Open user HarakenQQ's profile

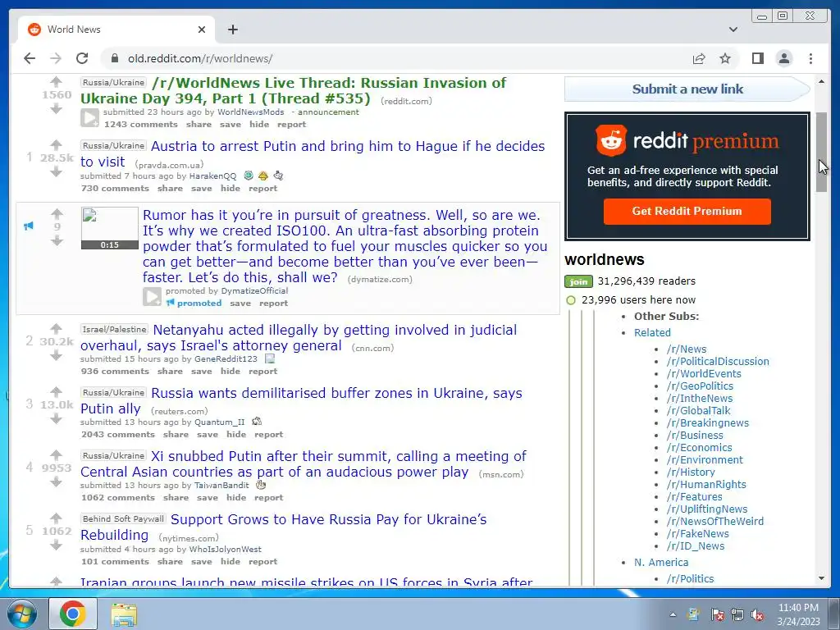(212, 176)
